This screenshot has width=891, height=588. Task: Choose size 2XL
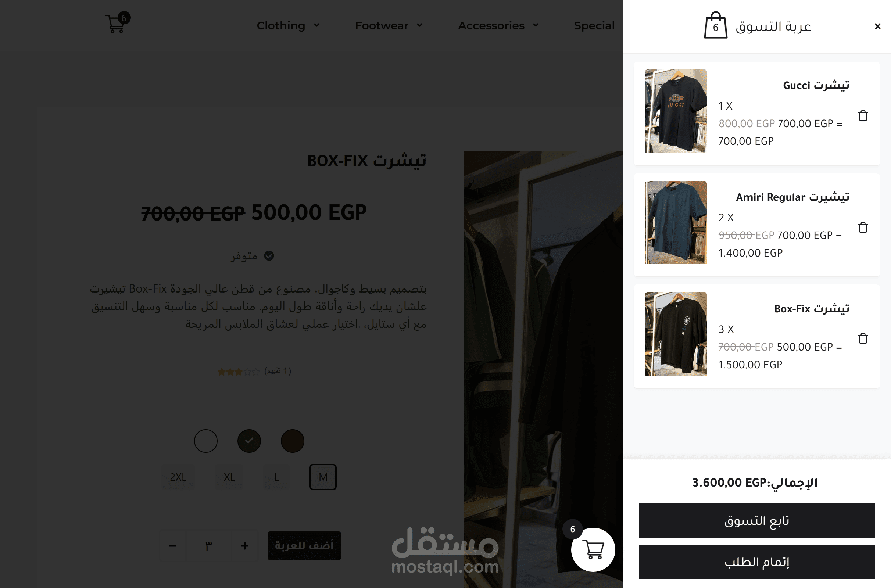(x=178, y=477)
